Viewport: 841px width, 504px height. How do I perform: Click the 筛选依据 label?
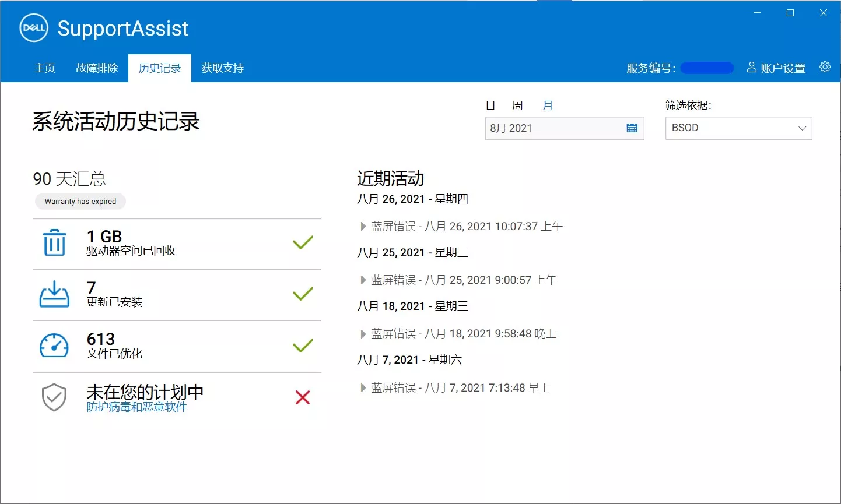[x=688, y=105]
